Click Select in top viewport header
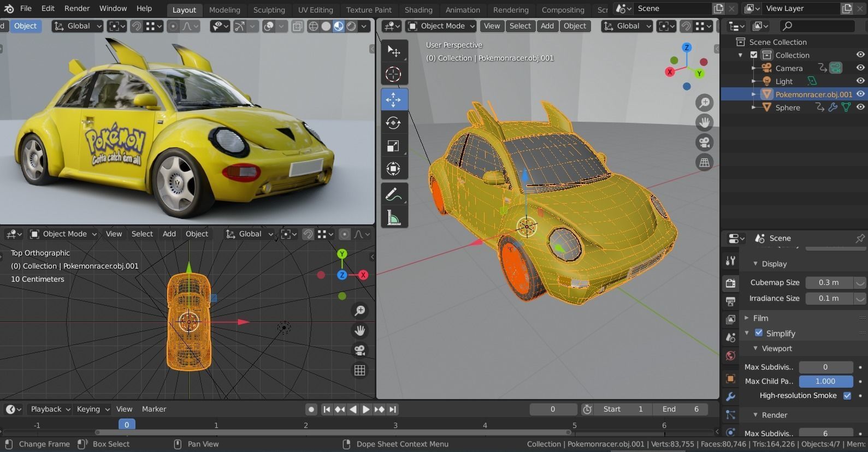Image resolution: width=868 pixels, height=452 pixels. [142, 234]
